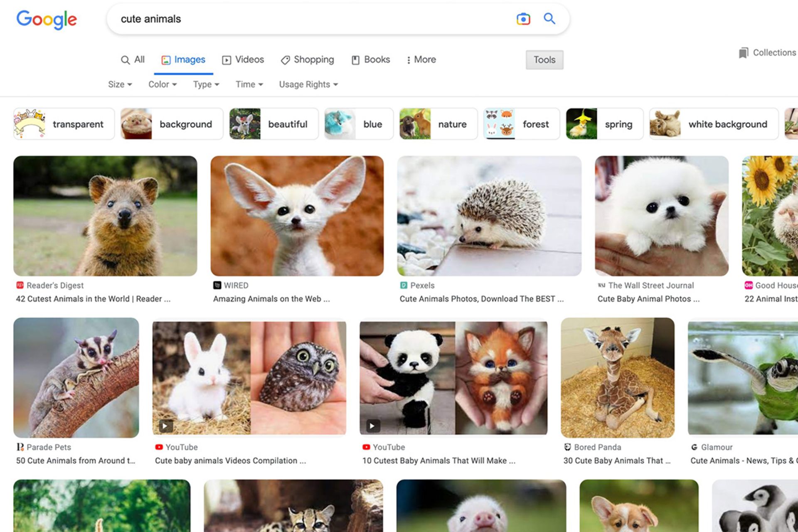This screenshot has height=532, width=798.
Task: Click play icon on panda video thumbnail
Action: pyautogui.click(x=372, y=426)
